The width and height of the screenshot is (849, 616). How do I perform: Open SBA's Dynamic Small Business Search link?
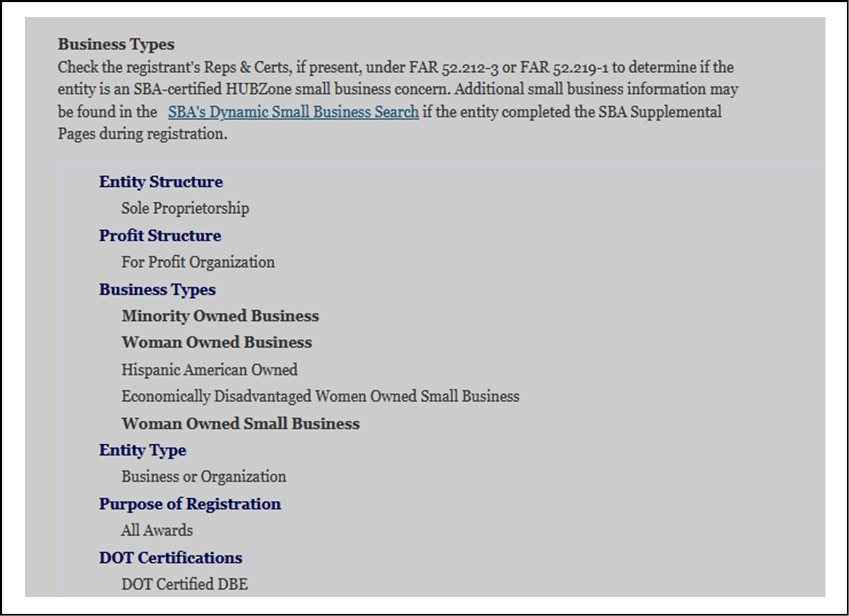pos(293,112)
